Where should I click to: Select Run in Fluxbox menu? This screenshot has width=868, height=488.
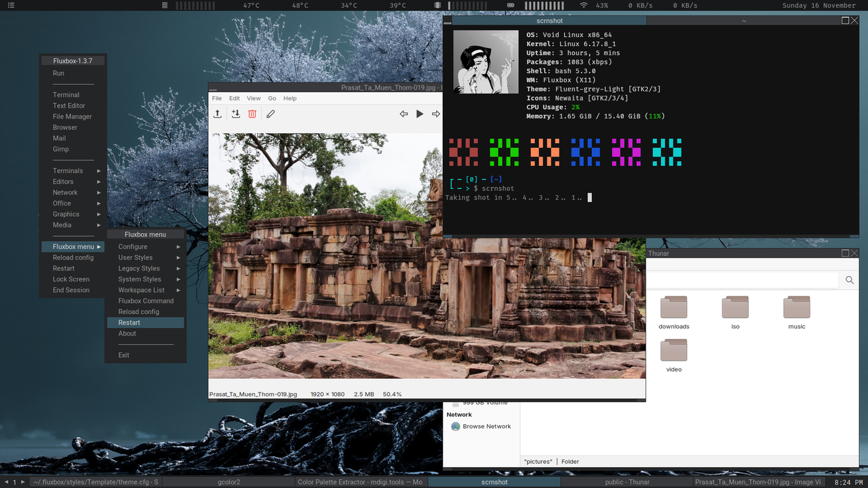[x=73, y=73]
